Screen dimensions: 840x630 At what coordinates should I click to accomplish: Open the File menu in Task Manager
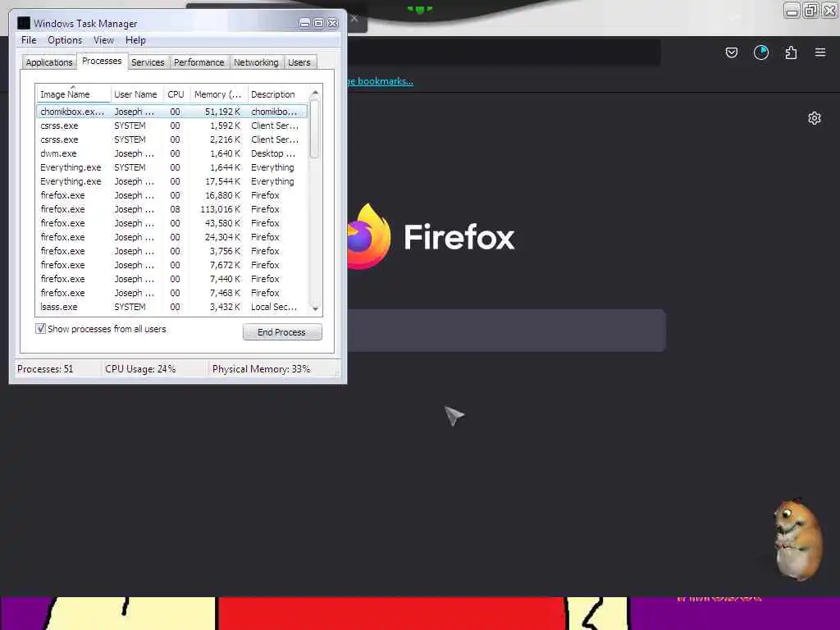tap(29, 40)
